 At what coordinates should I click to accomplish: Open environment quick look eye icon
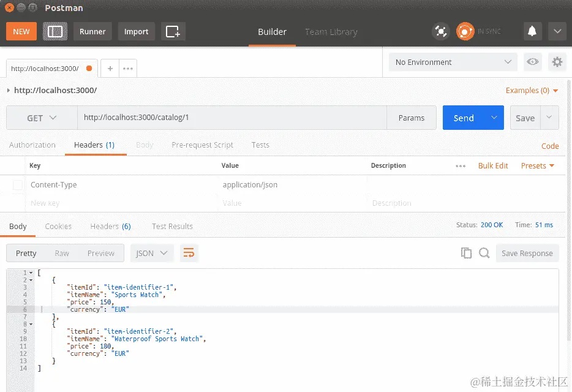pos(533,62)
